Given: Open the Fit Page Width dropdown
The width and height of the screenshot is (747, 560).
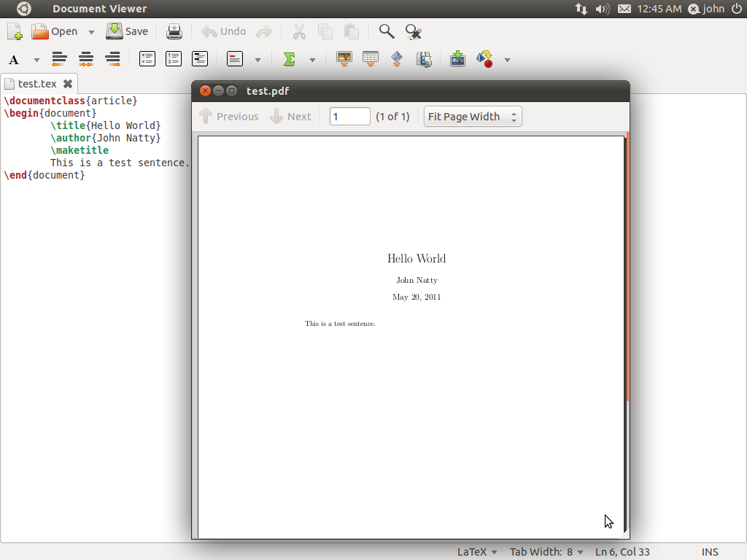Looking at the screenshot, I should 472,116.
